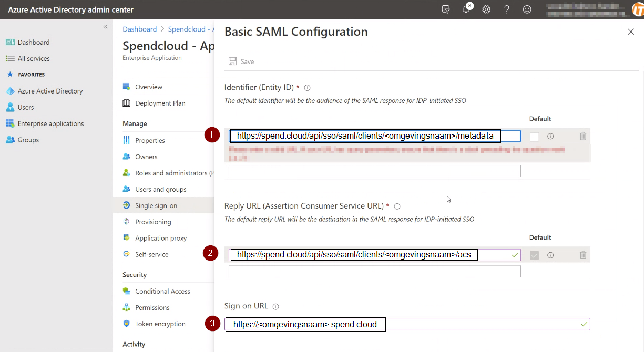
Task: Click info icon beside Identifier (Entity ID)
Action: click(308, 88)
